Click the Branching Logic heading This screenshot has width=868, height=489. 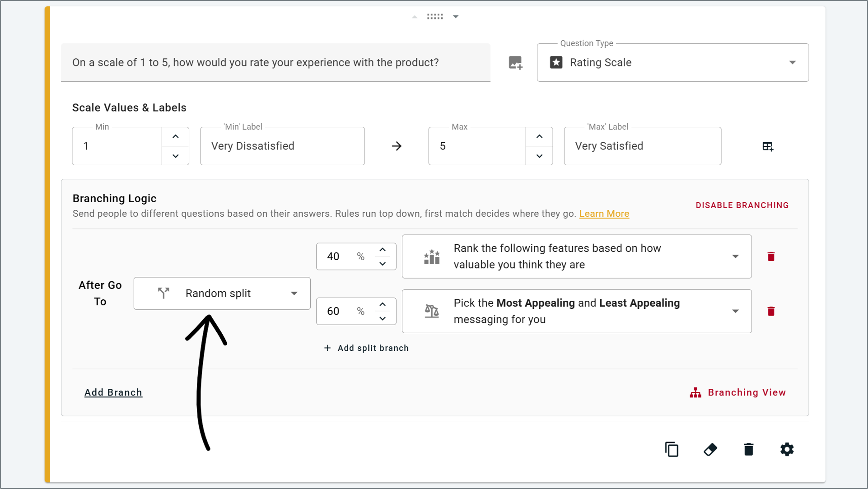(x=114, y=198)
